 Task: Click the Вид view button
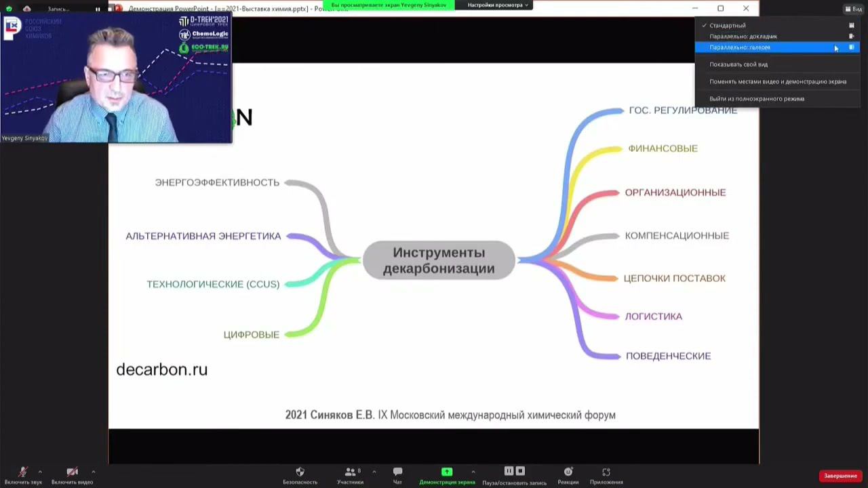[854, 9]
